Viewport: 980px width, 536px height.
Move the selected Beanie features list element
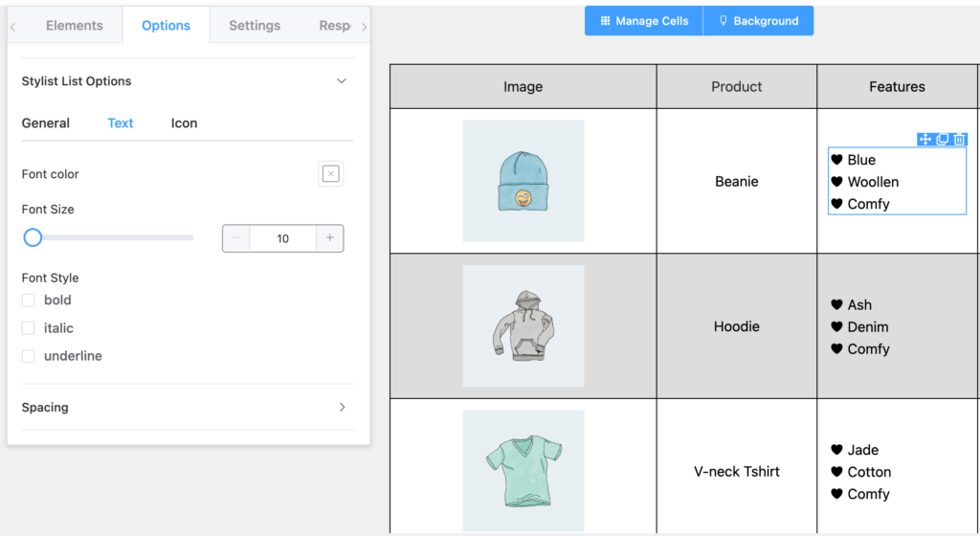925,140
